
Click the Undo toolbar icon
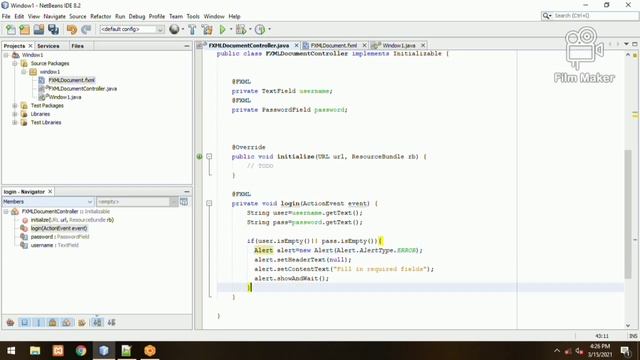coord(72,29)
